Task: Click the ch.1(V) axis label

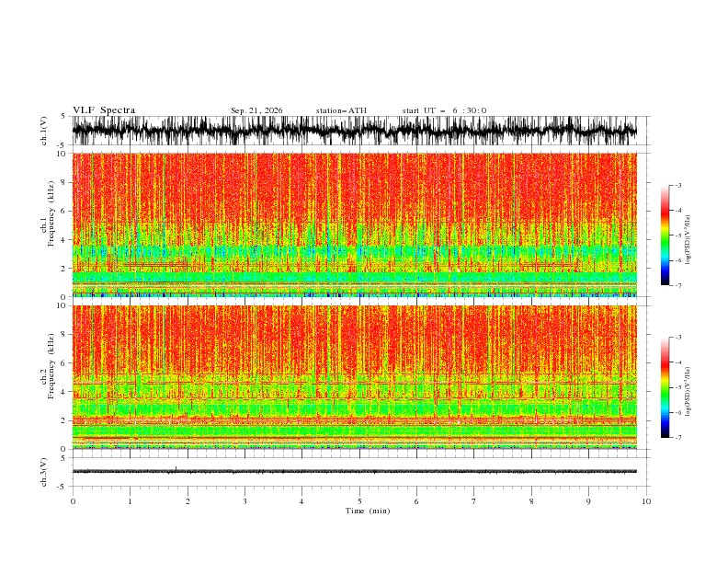Action: tap(44, 131)
